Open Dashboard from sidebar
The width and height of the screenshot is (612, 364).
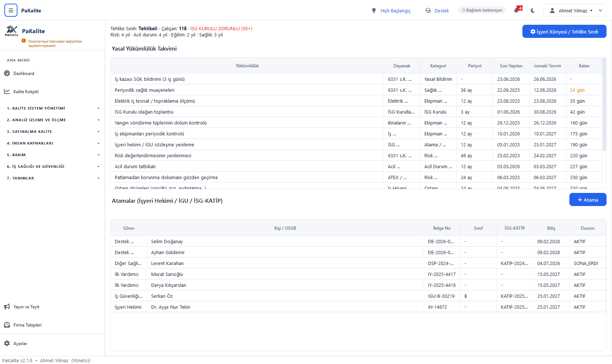24,74
